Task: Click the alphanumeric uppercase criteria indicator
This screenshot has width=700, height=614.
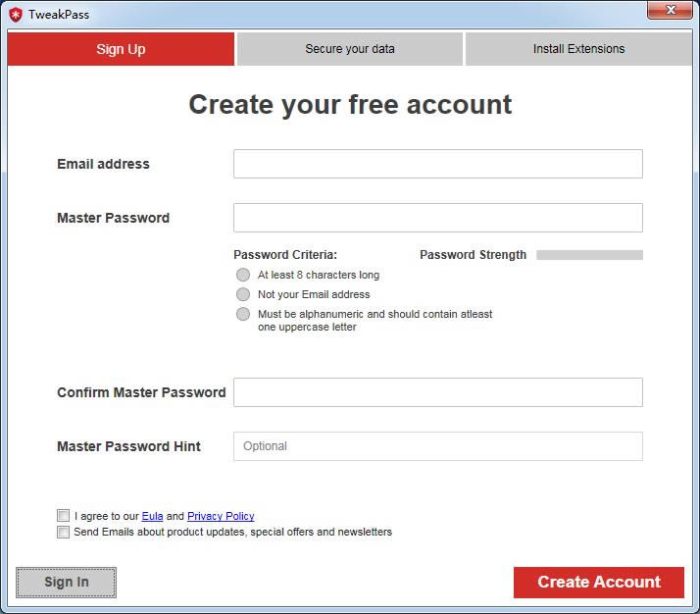Action: [243, 314]
